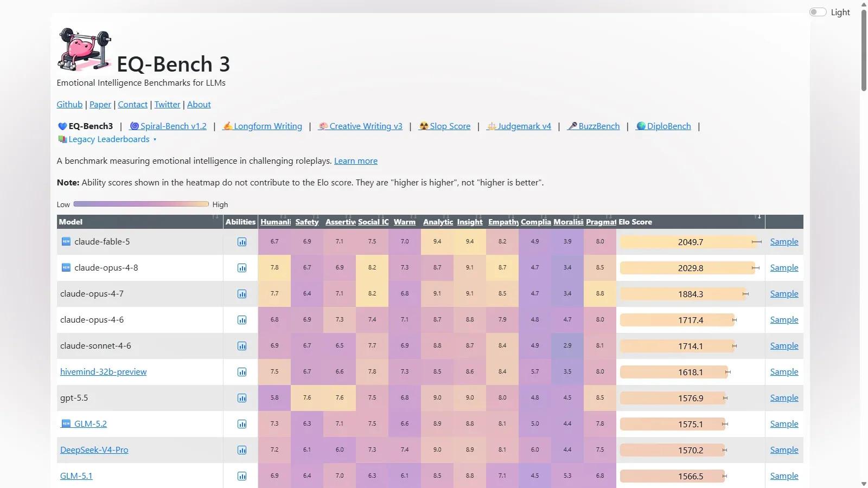This screenshot has width=868, height=488.
Task: View Sample for GLM-5.1
Action: coord(784,476)
